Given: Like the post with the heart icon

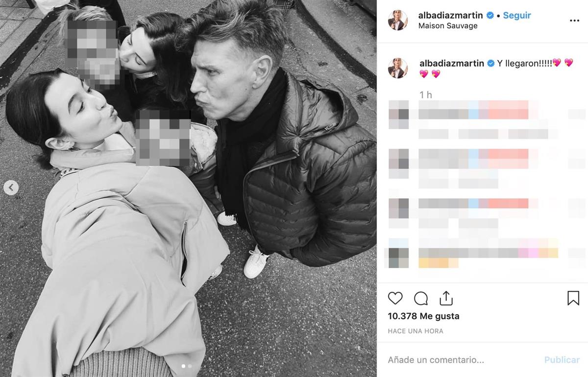Looking at the screenshot, I should click(395, 298).
